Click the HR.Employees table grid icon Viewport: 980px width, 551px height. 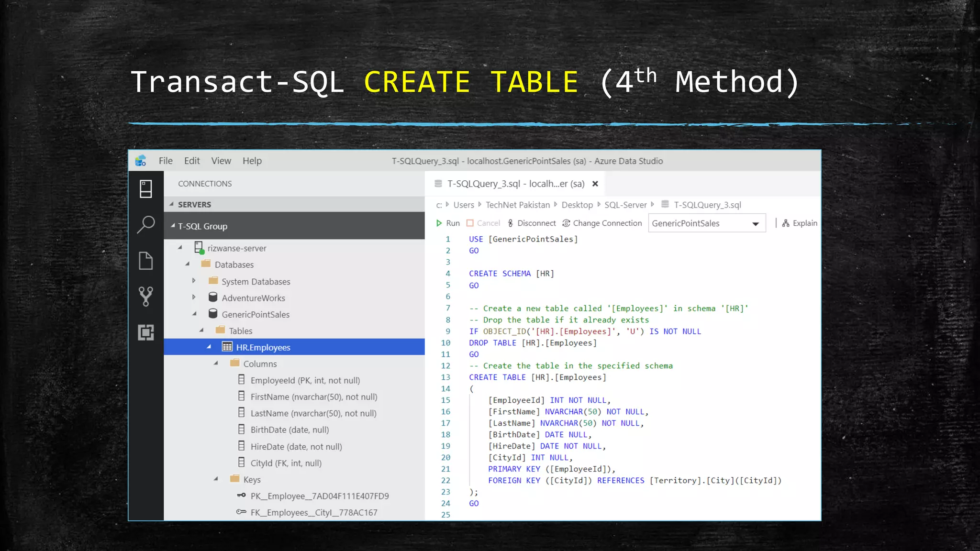point(227,347)
